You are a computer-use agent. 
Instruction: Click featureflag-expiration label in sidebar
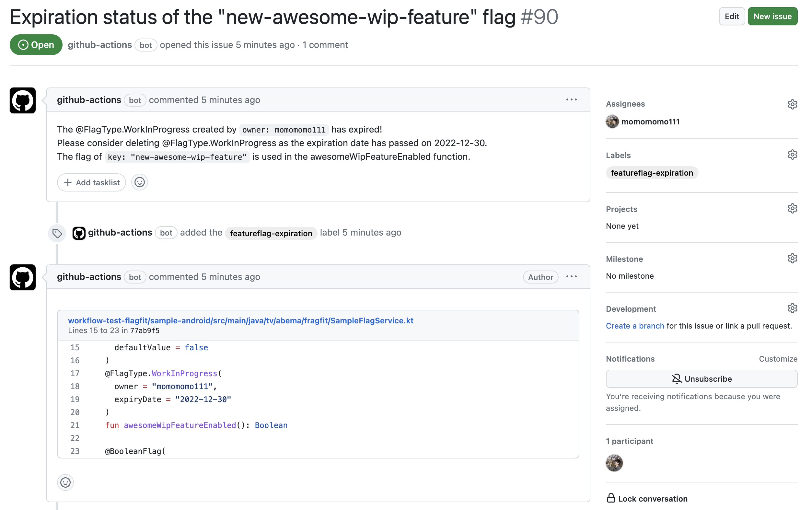[x=652, y=173]
